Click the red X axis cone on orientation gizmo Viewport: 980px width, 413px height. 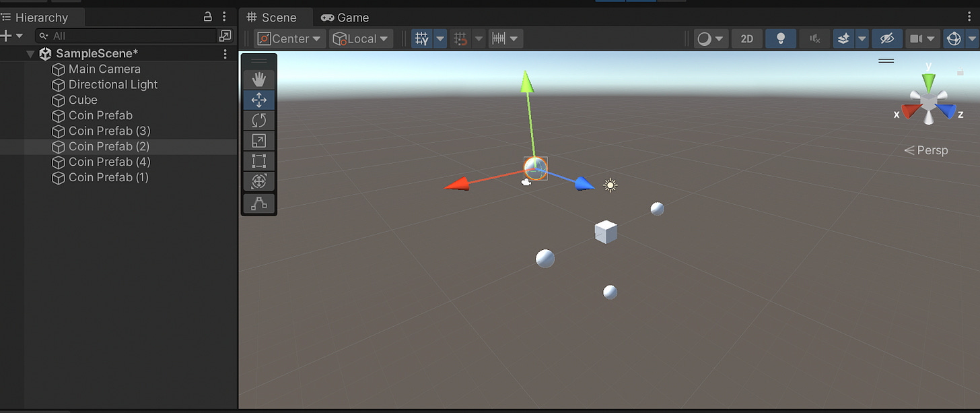pos(911,110)
